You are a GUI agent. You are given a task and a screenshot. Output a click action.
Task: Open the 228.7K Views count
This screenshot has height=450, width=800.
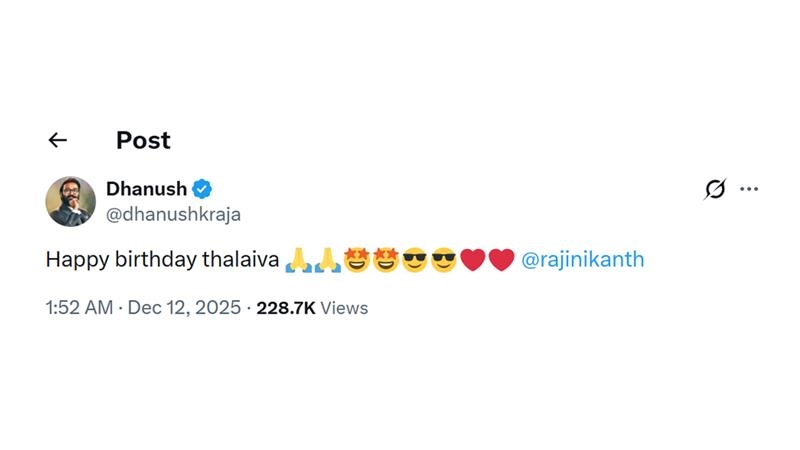coord(312,308)
